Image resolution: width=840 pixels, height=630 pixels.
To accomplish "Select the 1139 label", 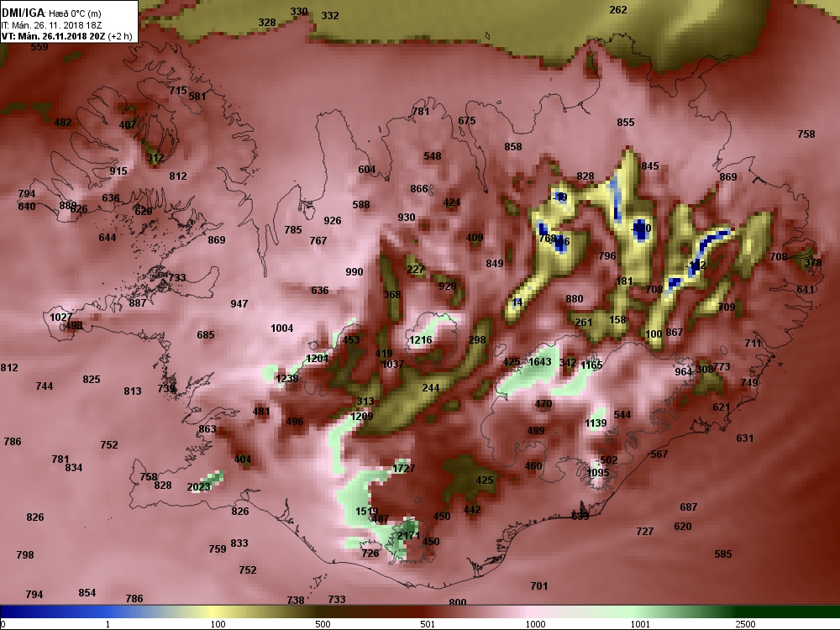I will pyautogui.click(x=596, y=423).
